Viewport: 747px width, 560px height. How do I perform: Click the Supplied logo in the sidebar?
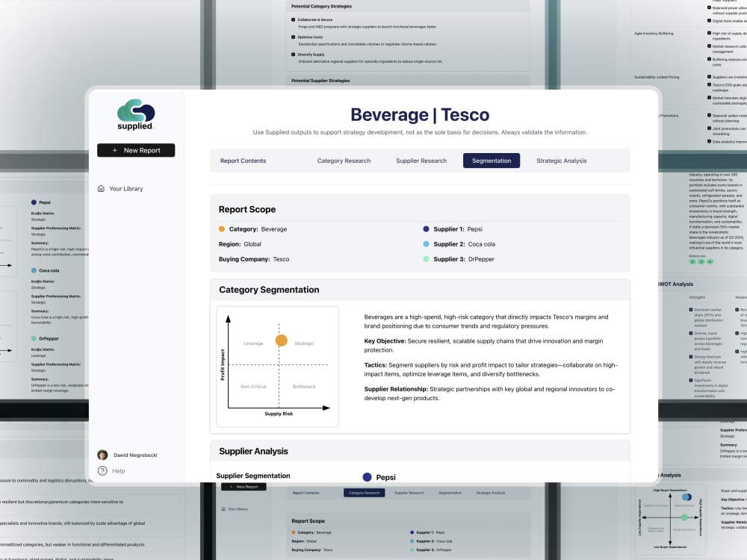point(136,114)
